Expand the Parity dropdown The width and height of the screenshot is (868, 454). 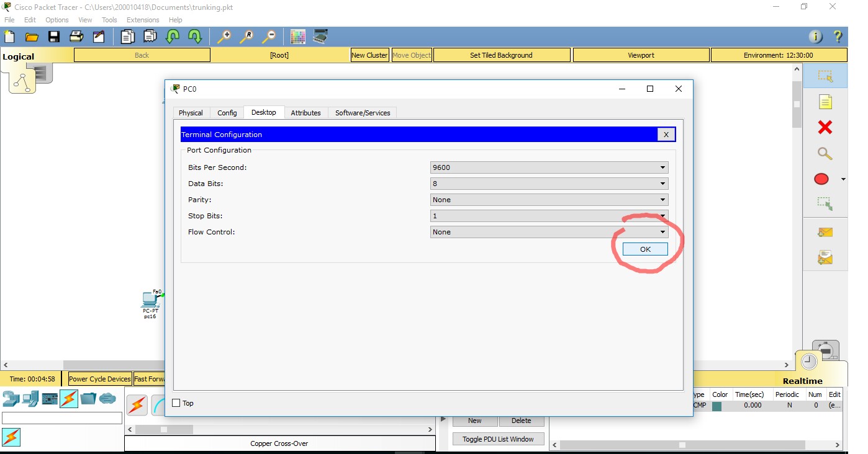662,199
